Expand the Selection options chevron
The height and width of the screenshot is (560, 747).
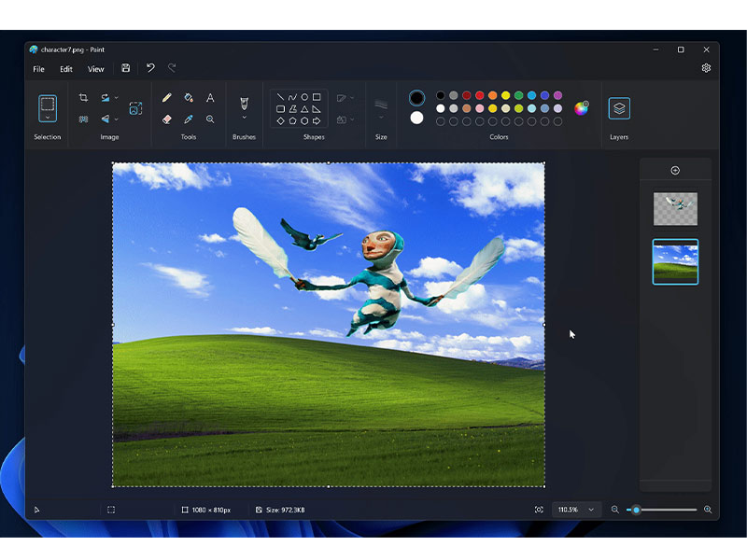(48, 118)
